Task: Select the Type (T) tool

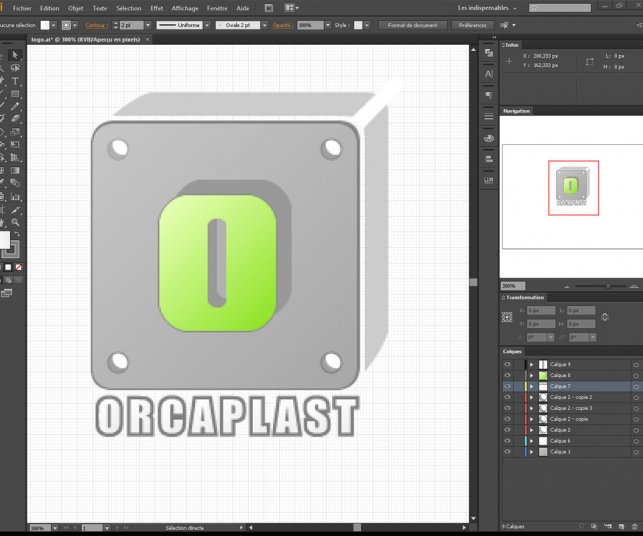Action: coord(15,81)
